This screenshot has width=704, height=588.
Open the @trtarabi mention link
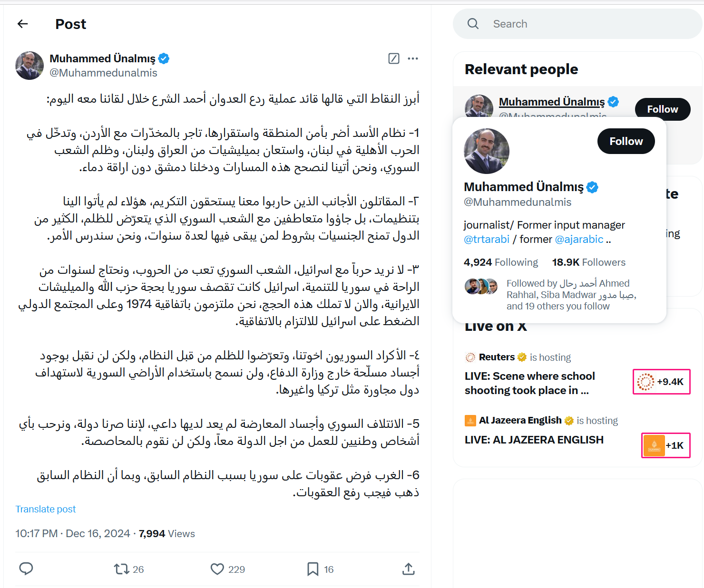[x=486, y=239]
